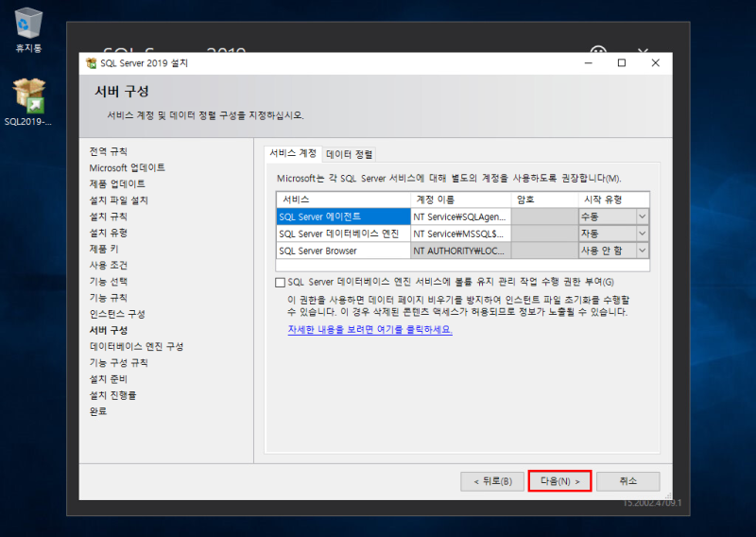Click the 뒤로(B) back button

point(492,481)
